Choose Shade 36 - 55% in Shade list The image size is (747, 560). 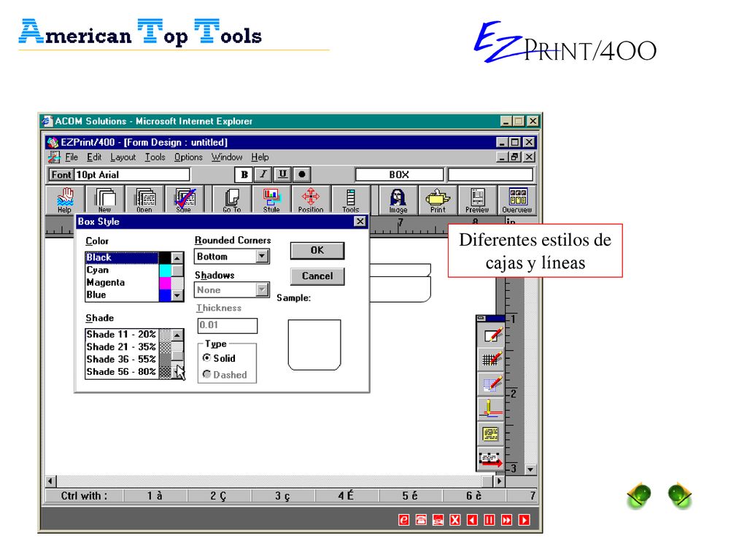[x=128, y=359]
